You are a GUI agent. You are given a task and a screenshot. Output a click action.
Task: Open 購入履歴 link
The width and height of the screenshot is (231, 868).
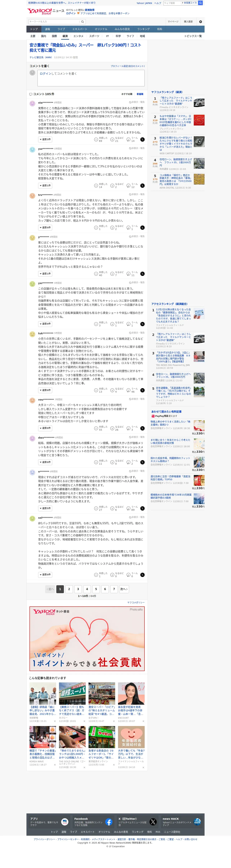[188, 22]
